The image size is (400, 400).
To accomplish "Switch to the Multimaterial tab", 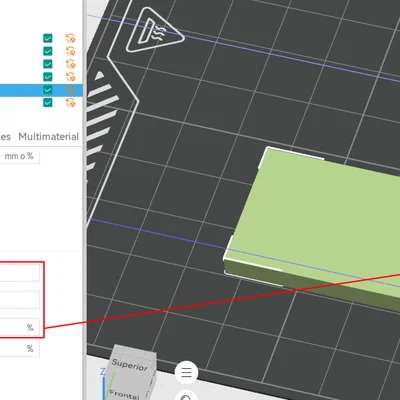I will 48,137.
